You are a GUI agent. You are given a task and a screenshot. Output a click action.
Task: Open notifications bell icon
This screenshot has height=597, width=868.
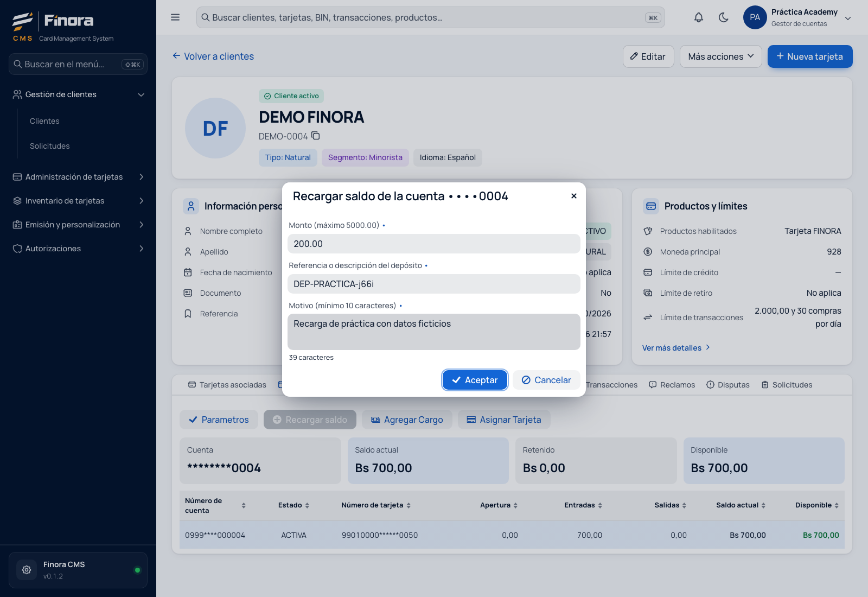(x=699, y=17)
